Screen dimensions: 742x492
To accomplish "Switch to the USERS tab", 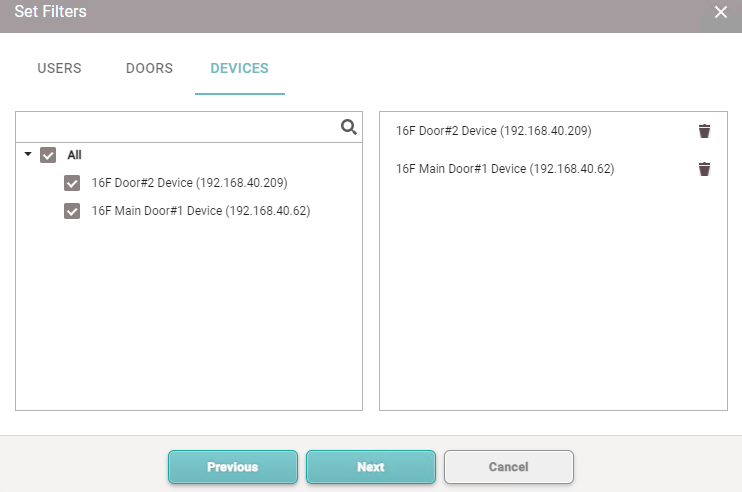I will (59, 68).
